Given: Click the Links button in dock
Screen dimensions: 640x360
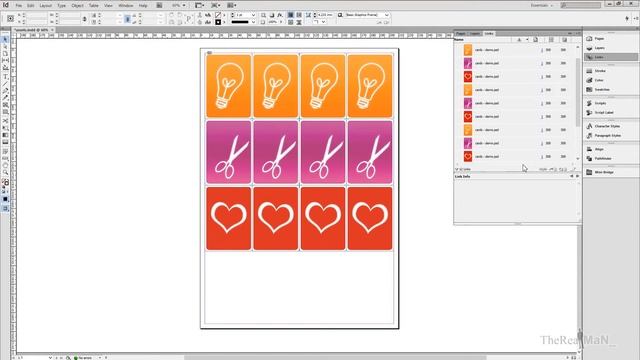Looking at the screenshot, I should (x=611, y=57).
